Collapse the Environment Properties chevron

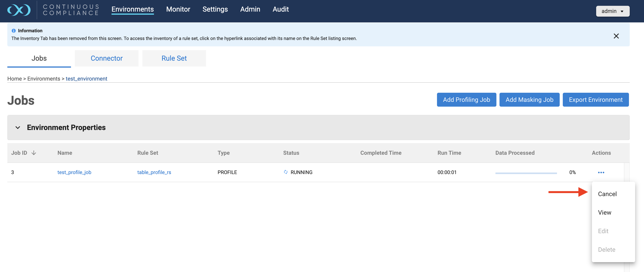pos(18,128)
